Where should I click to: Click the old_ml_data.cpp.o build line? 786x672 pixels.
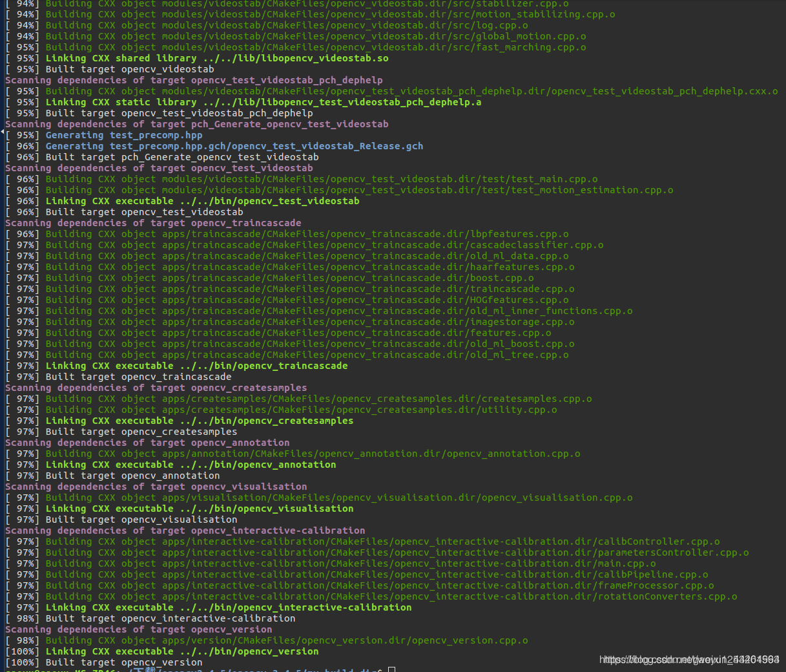coord(287,256)
